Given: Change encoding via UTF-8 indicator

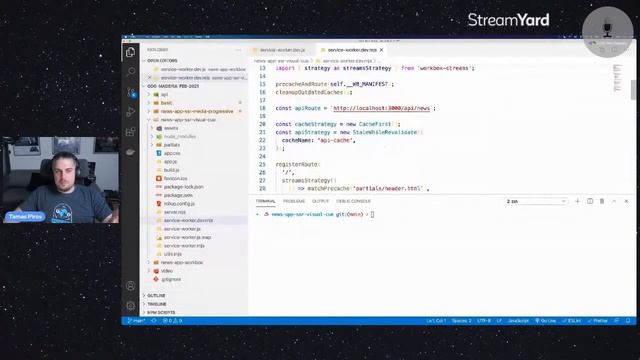Looking at the screenshot, I should (484, 321).
